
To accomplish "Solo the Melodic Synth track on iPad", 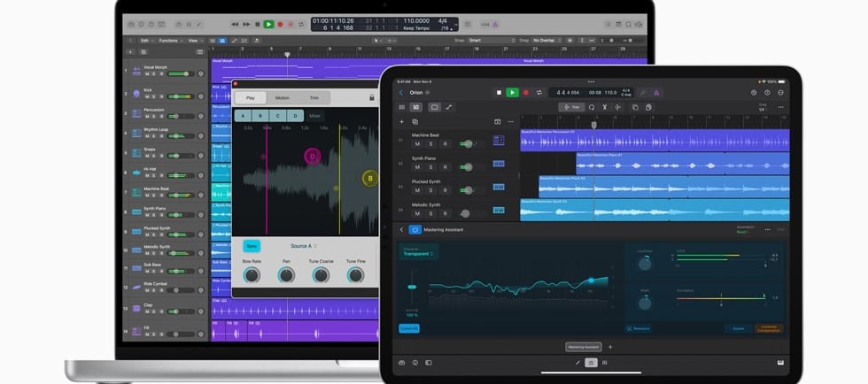I will click(430, 213).
